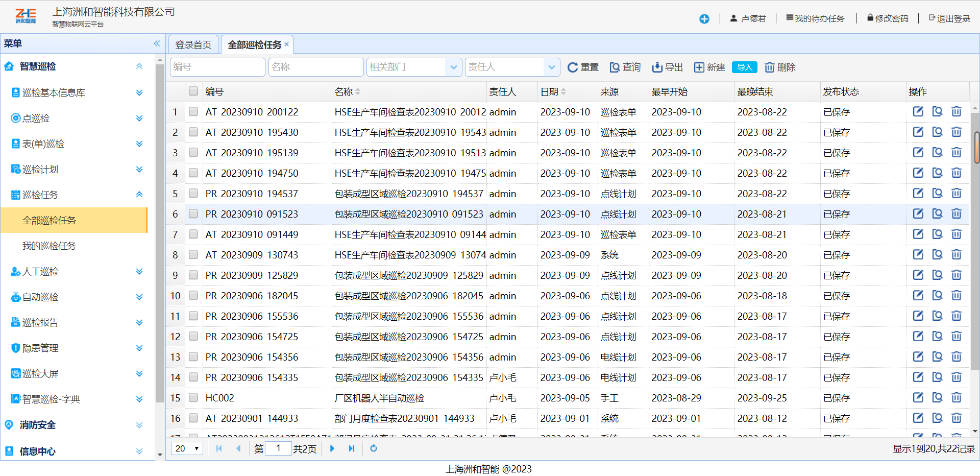The width and height of the screenshot is (980, 476).
Task: Click view details icon for row 3
Action: click(937, 153)
